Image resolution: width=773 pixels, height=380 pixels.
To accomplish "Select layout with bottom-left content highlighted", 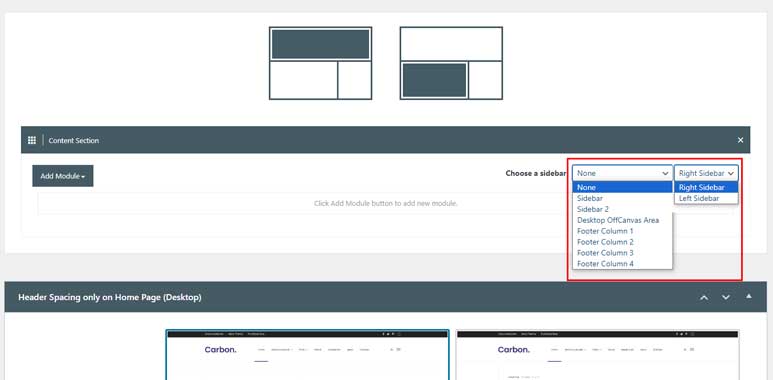I will pyautogui.click(x=451, y=63).
